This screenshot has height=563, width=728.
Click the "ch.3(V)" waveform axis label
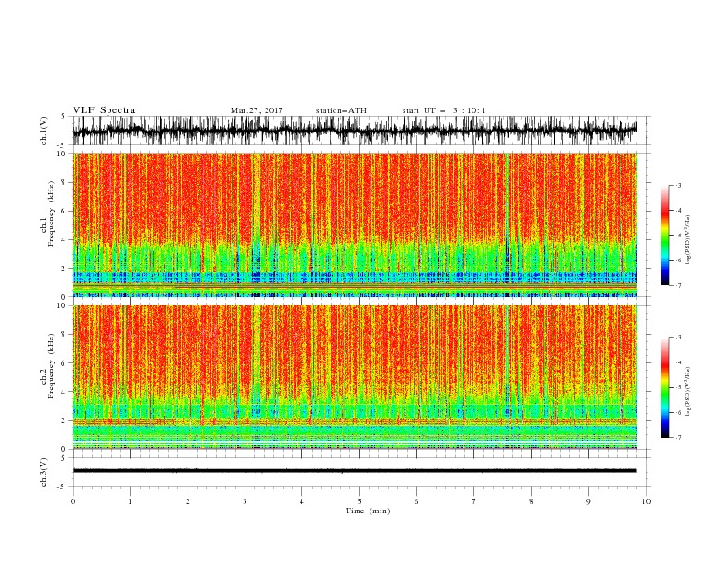click(x=44, y=472)
